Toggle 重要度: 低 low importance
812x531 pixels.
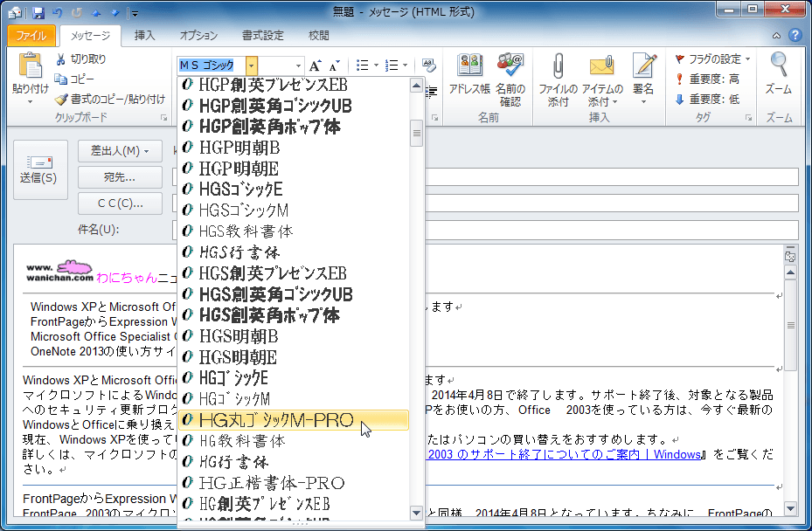point(707,99)
